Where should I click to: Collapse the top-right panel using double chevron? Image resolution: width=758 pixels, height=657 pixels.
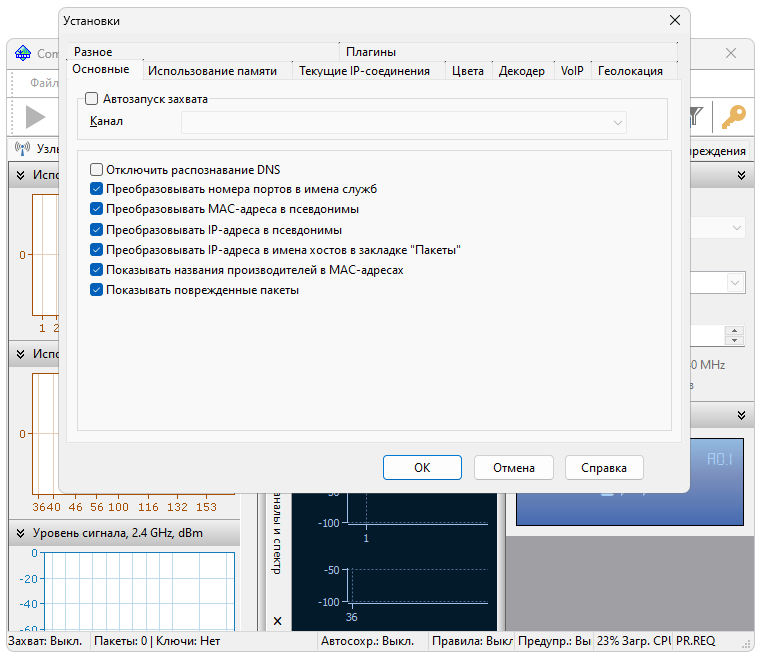(741, 176)
